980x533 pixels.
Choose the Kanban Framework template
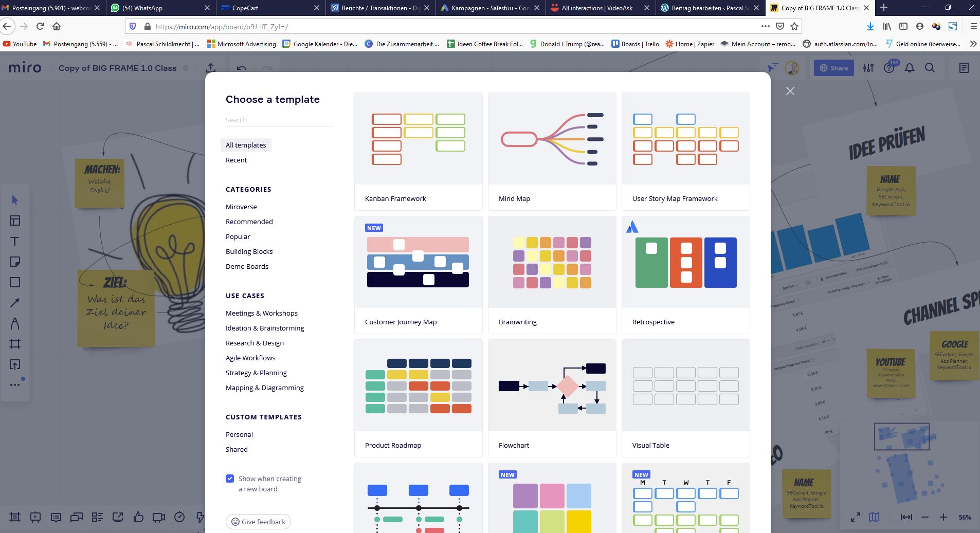click(x=418, y=152)
